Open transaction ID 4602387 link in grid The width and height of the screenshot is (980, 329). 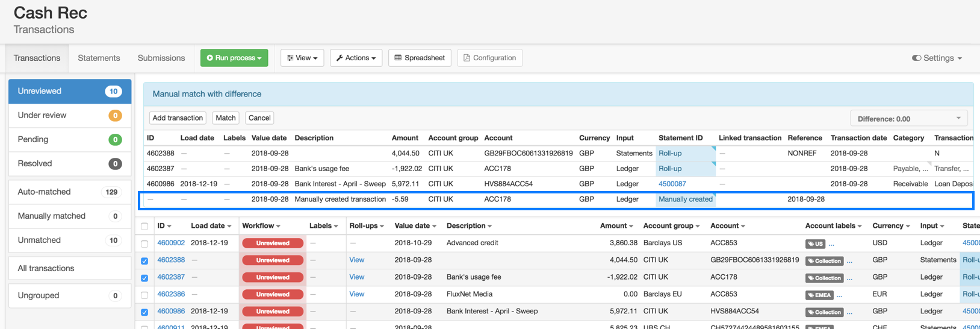[171, 277]
